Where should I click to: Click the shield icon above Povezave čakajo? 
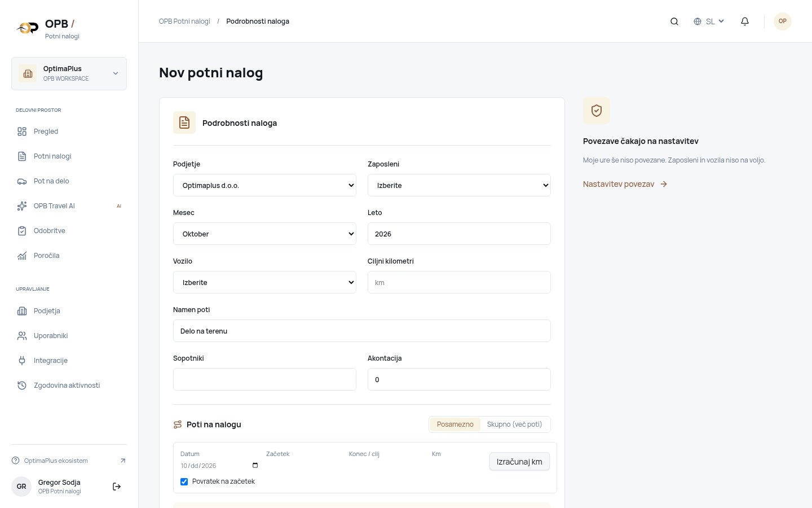click(597, 111)
